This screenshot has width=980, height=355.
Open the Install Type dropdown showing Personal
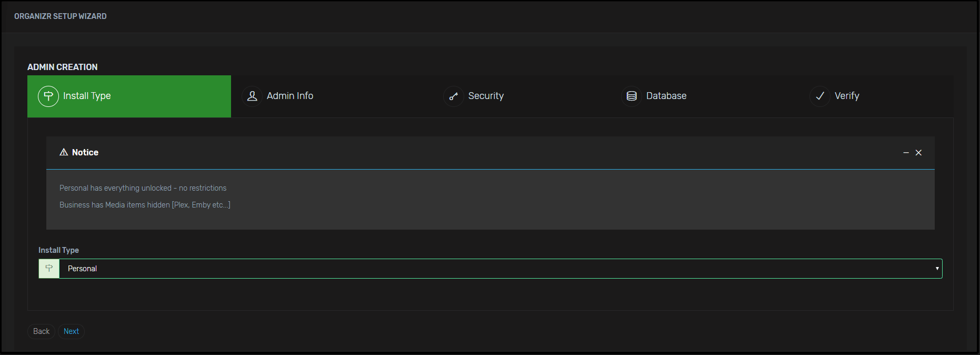point(495,269)
